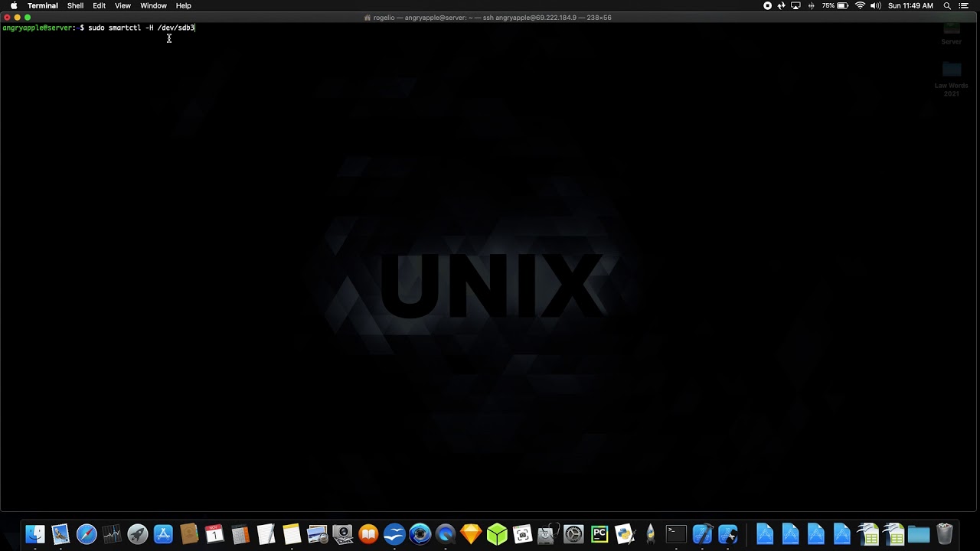This screenshot has width=980, height=551.
Task: Click the sudo smartctl command text
Action: click(x=142, y=28)
